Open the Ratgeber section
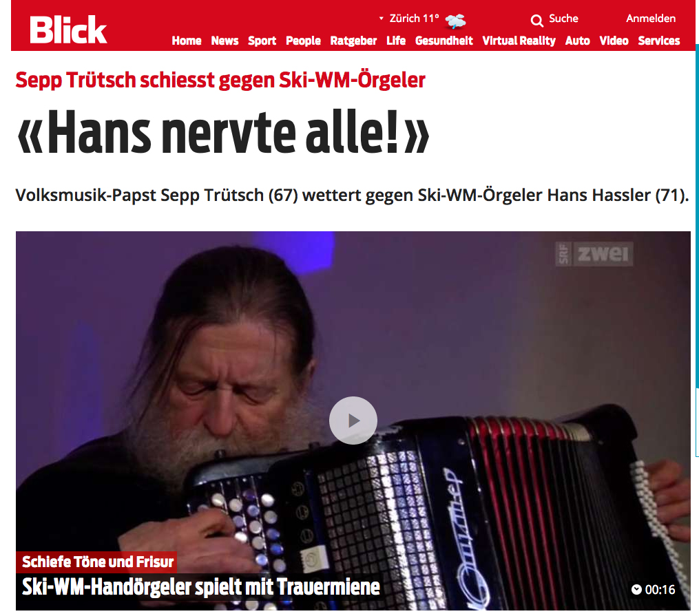699x616 pixels. pyautogui.click(x=353, y=41)
